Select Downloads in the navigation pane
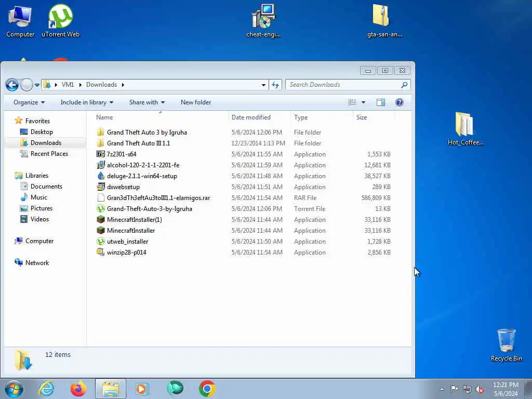The image size is (532, 399). point(46,143)
